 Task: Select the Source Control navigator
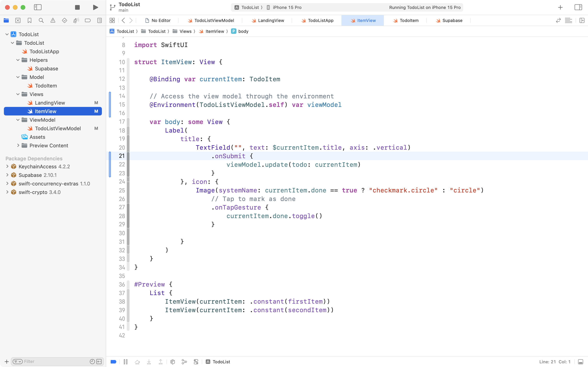tap(18, 20)
